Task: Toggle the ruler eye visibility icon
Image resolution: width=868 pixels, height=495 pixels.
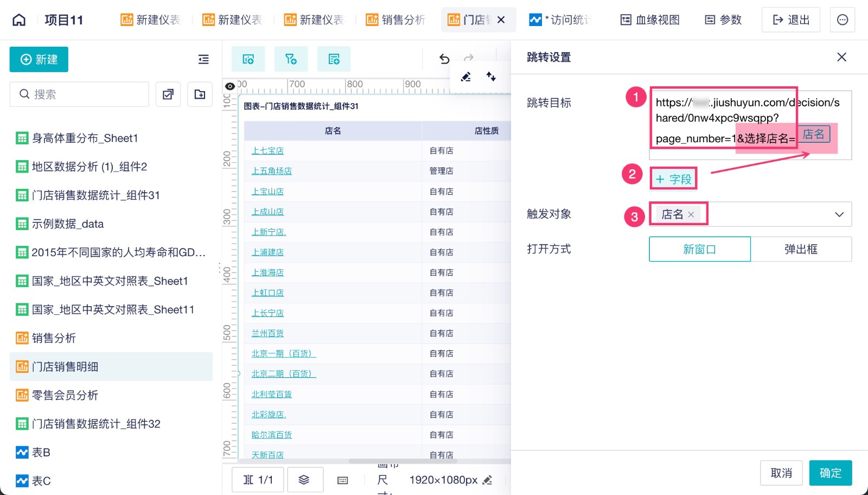Action: point(230,86)
